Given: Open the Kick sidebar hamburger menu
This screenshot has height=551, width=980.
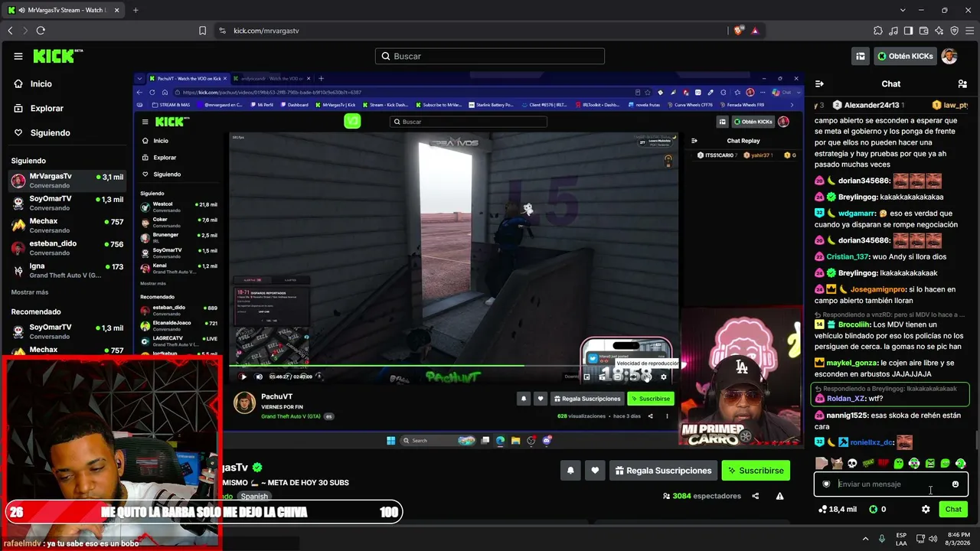Looking at the screenshot, I should [x=18, y=56].
